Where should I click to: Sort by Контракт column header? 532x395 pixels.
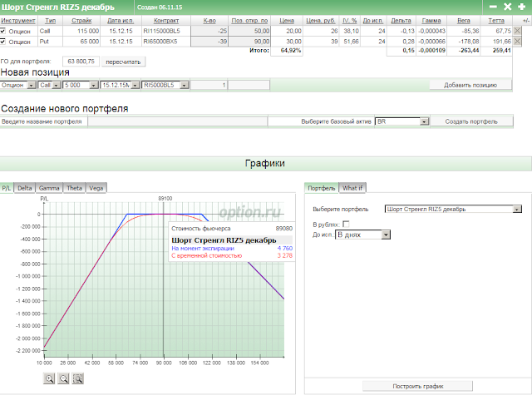(166, 21)
